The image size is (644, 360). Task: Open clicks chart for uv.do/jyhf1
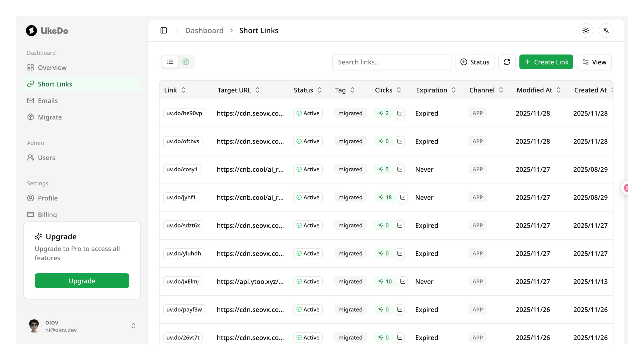point(402,197)
